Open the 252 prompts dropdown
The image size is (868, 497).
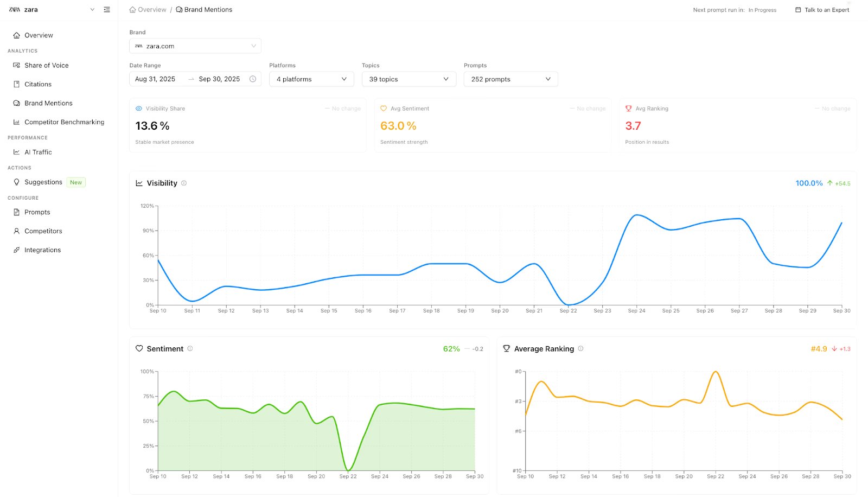[x=510, y=79]
